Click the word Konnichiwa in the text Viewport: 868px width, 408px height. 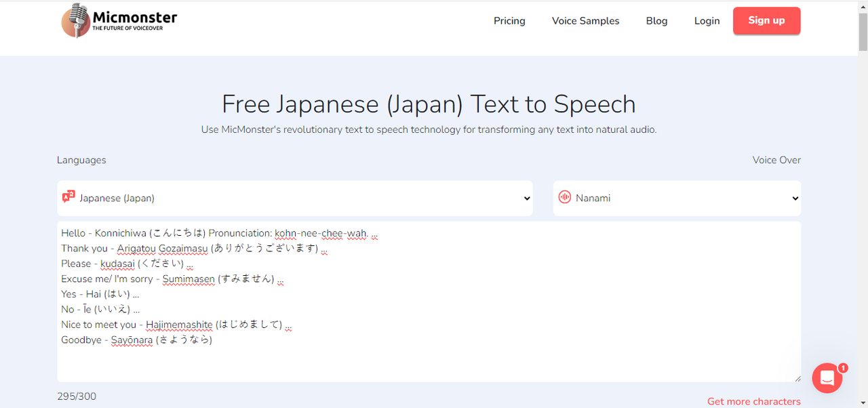coord(121,233)
